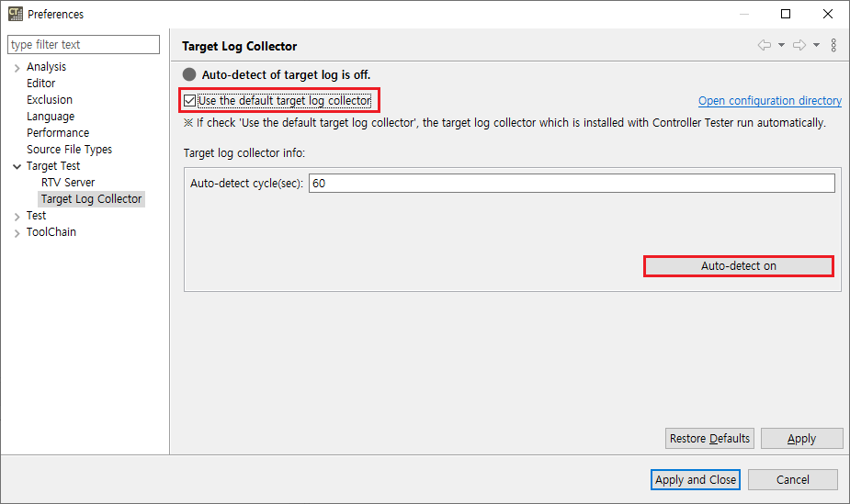850x504 pixels.
Task: Select the Source File Types page
Action: 69,150
